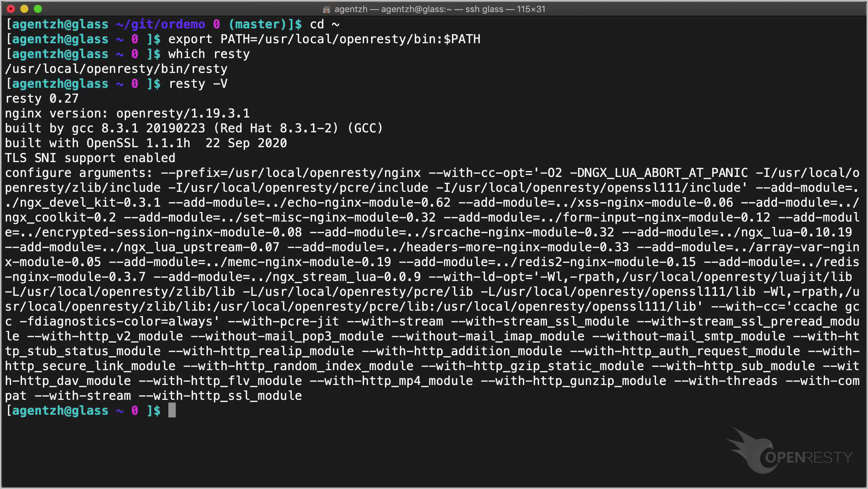Click the 'openresty/1.19.3.1' nginx version text
868x489 pixels.
pos(183,113)
